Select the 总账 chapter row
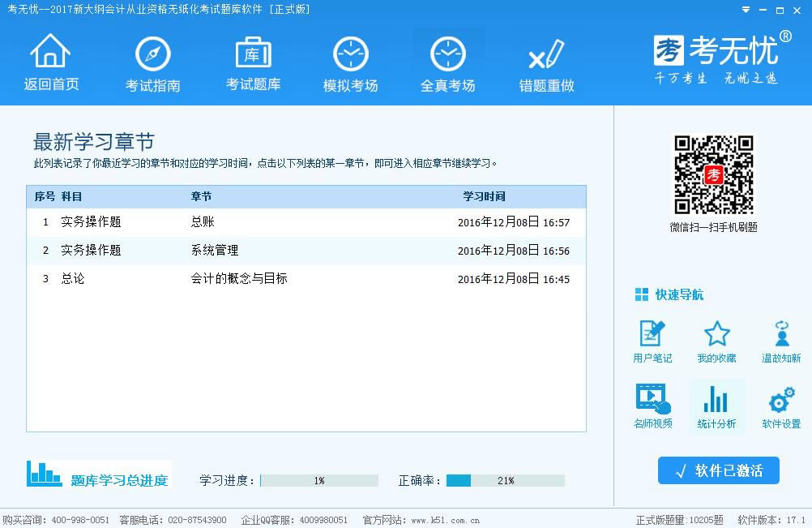The height and width of the screenshot is (528, 812). point(306,222)
